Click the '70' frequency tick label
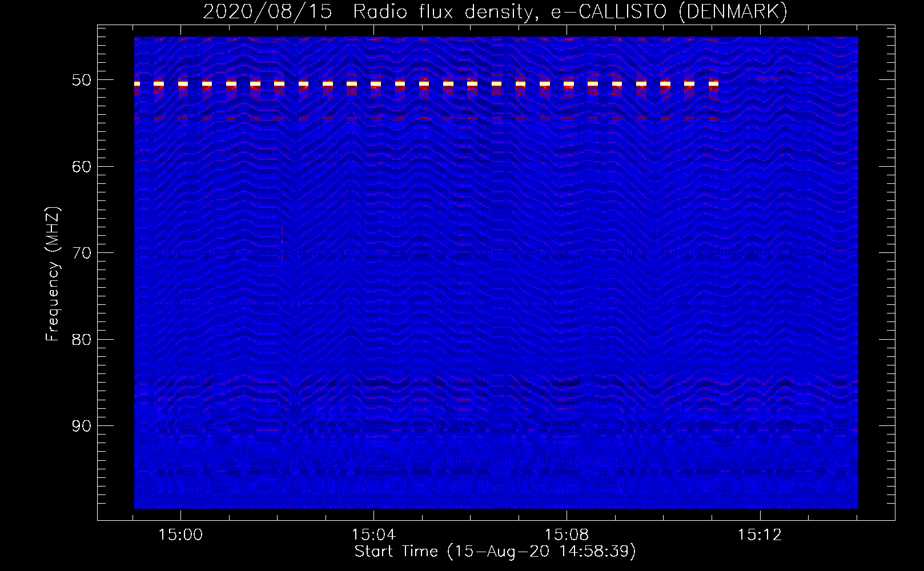The width and height of the screenshot is (924, 571). (x=81, y=253)
